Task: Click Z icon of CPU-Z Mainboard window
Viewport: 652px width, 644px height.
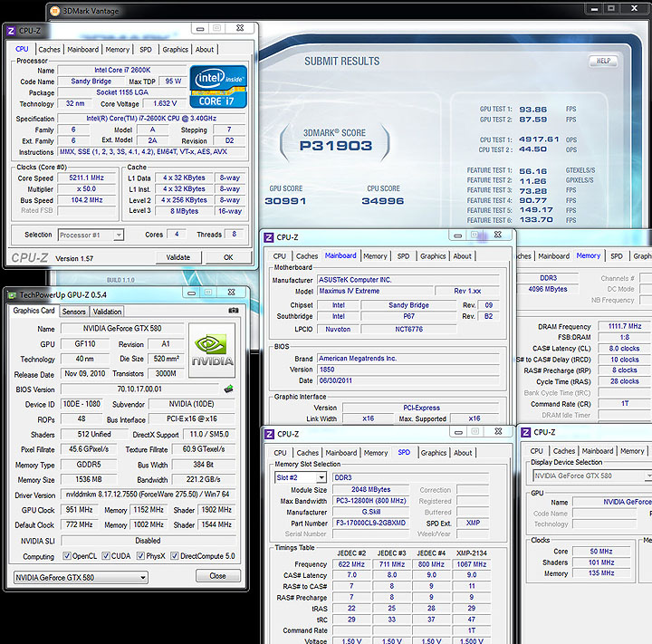Action: [269, 237]
